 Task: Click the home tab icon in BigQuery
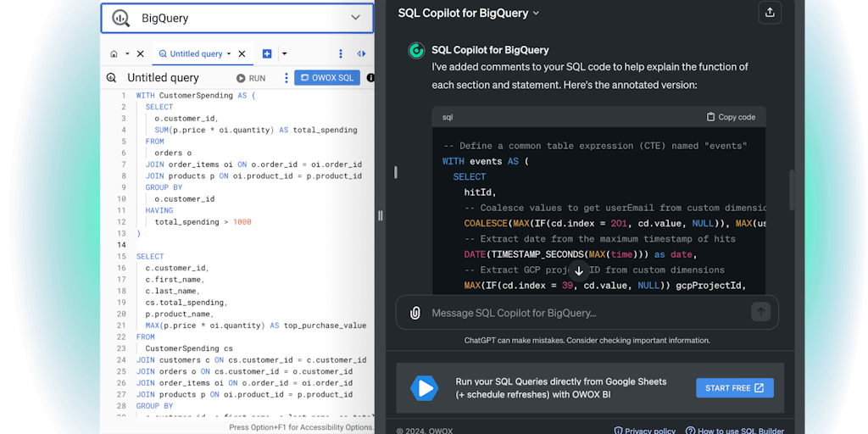click(114, 53)
